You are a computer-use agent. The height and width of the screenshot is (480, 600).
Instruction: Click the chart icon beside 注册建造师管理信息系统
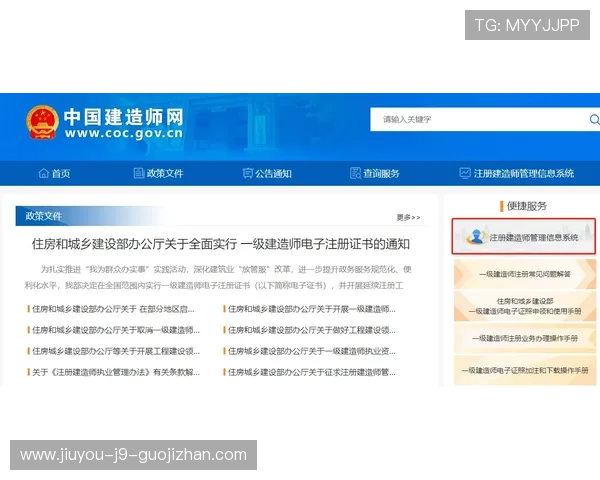coord(465,173)
